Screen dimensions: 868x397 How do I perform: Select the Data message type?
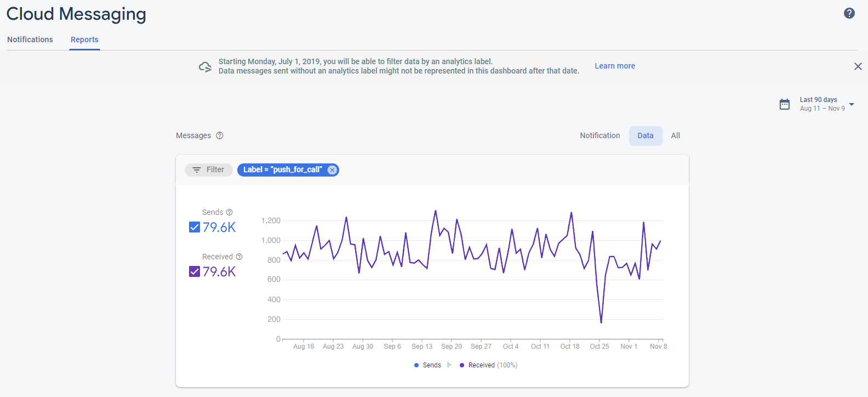(646, 135)
